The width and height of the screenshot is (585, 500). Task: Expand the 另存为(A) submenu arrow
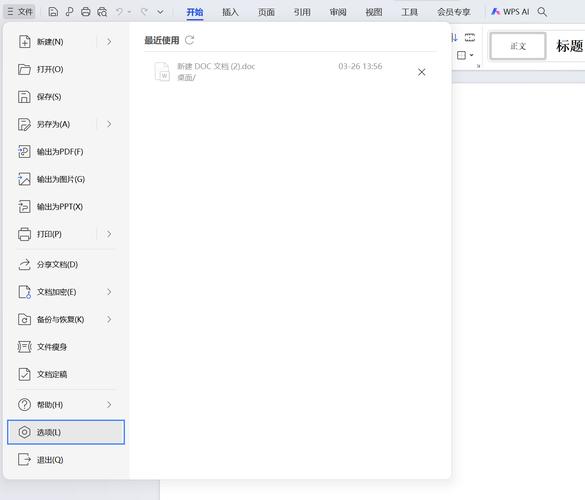(x=109, y=124)
